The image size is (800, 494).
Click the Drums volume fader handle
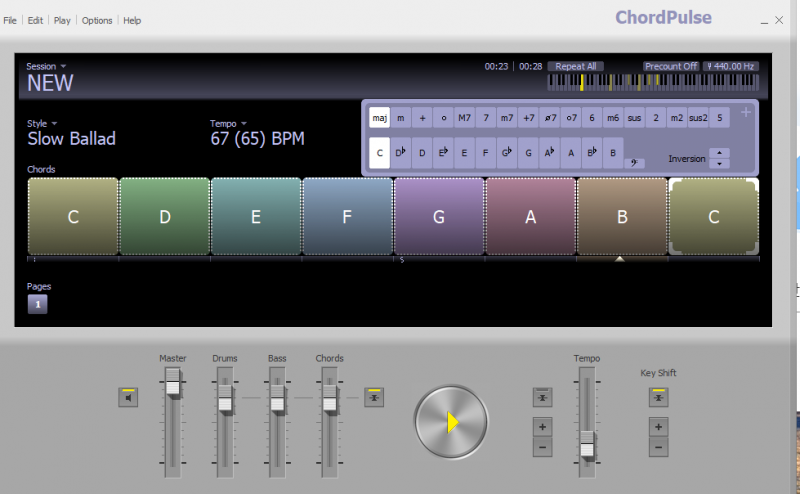225,399
